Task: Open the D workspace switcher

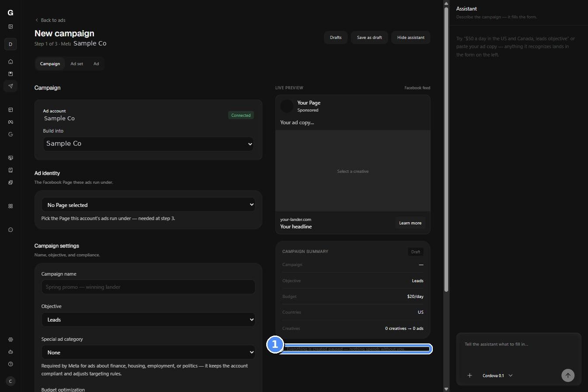Action: tap(10, 44)
